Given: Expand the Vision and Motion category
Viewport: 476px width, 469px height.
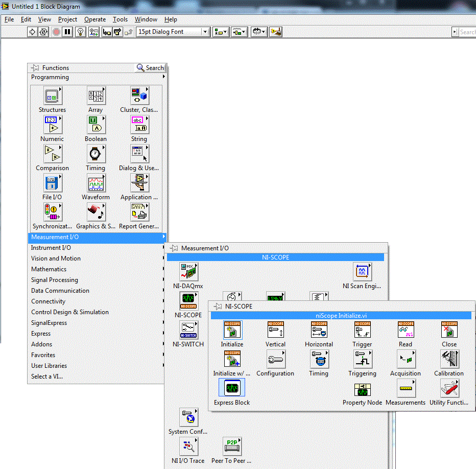Looking at the screenshot, I should pos(97,259).
